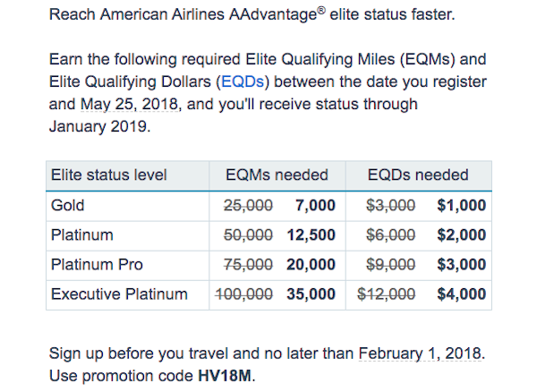Click the struck-through 100,000 EQMs figure

click(x=243, y=294)
